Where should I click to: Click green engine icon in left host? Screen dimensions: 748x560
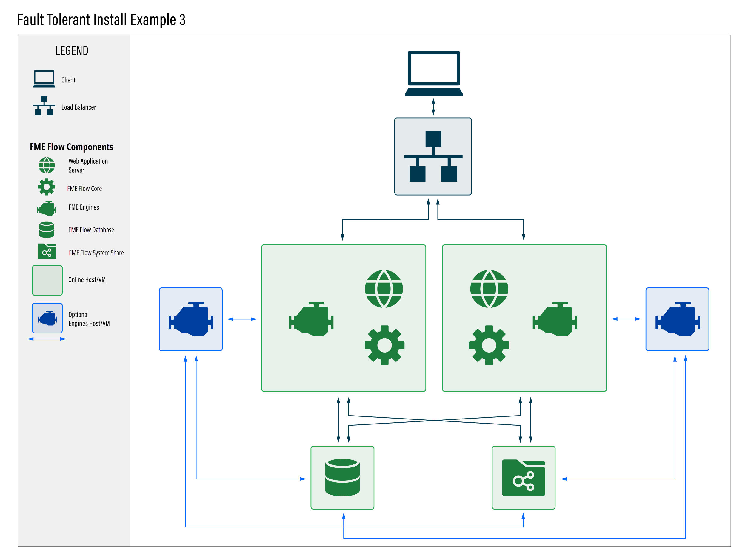coord(311,319)
